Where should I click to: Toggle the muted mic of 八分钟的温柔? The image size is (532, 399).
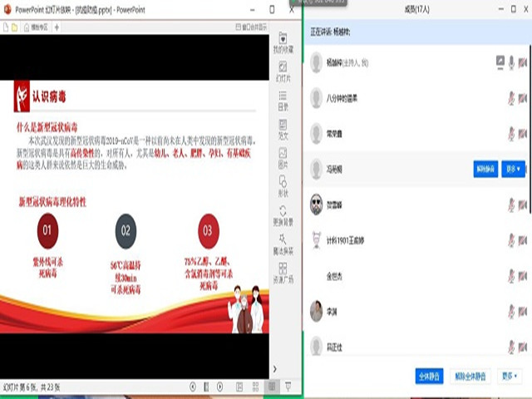511,98
